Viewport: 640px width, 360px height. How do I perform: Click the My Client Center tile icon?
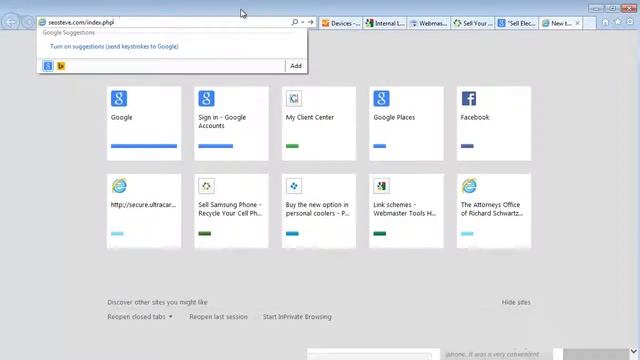point(294,98)
